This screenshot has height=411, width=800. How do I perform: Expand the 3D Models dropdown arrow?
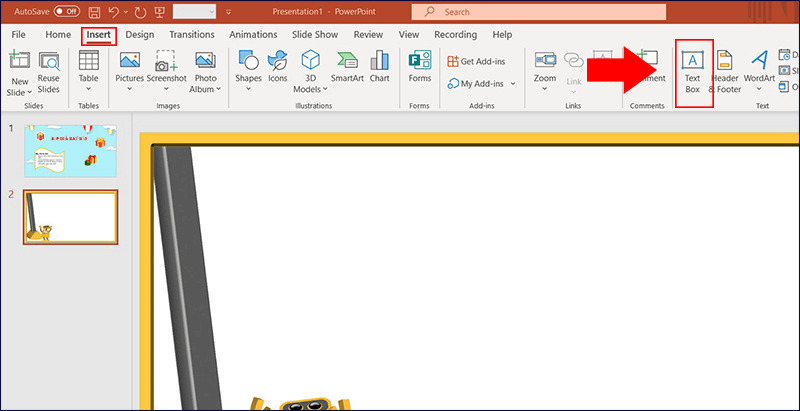[325, 89]
